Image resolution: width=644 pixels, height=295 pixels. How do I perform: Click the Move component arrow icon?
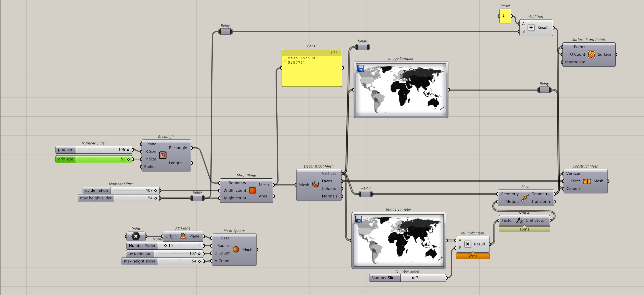(525, 198)
